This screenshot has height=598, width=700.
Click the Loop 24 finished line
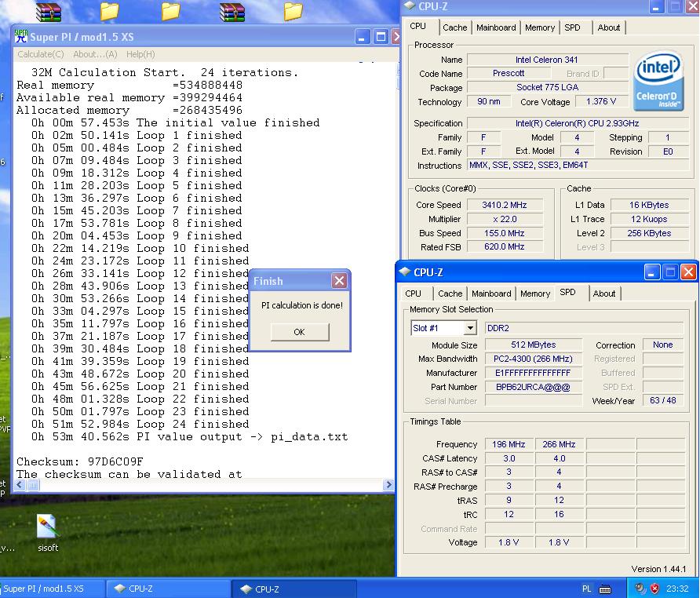[140, 424]
